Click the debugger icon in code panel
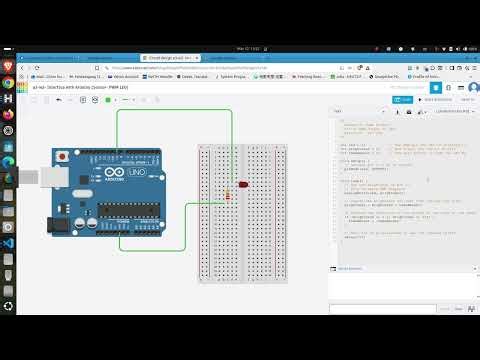 [x=421, y=112]
